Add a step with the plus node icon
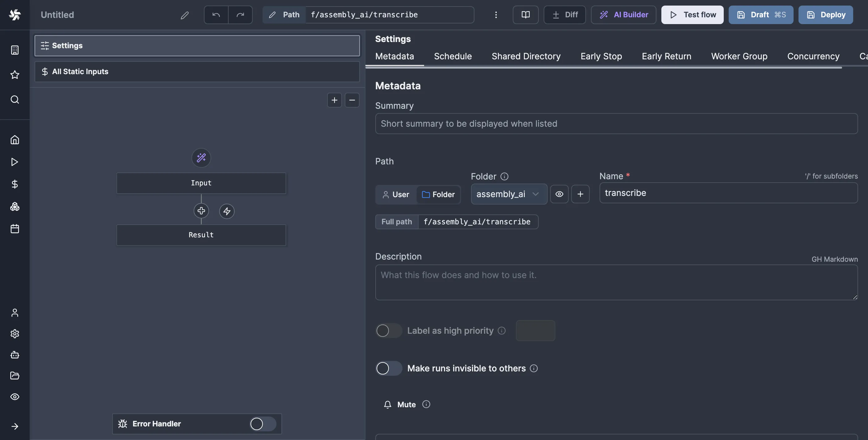Screen dimensions: 868x440 coord(201,211)
